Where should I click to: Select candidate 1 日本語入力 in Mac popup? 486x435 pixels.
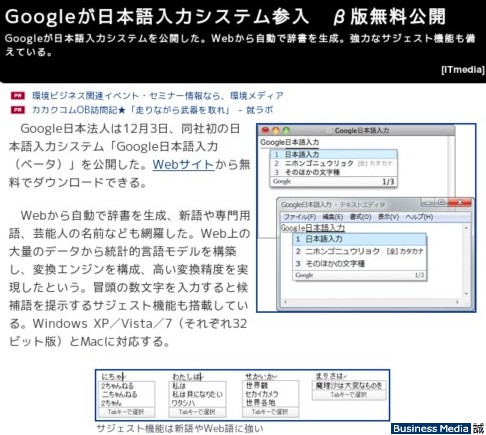(x=334, y=154)
